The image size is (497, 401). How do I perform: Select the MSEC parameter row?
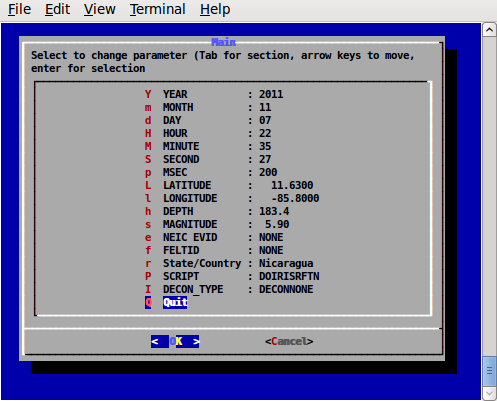coord(211,172)
